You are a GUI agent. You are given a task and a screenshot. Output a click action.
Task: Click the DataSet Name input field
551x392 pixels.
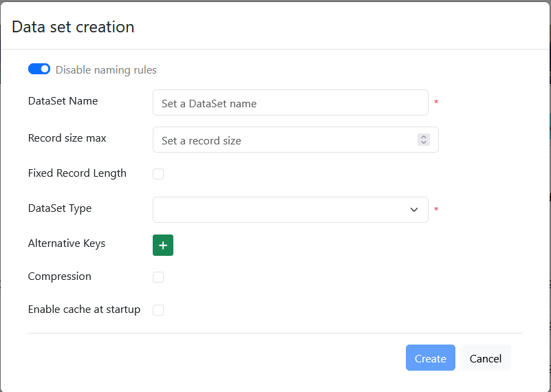click(290, 102)
